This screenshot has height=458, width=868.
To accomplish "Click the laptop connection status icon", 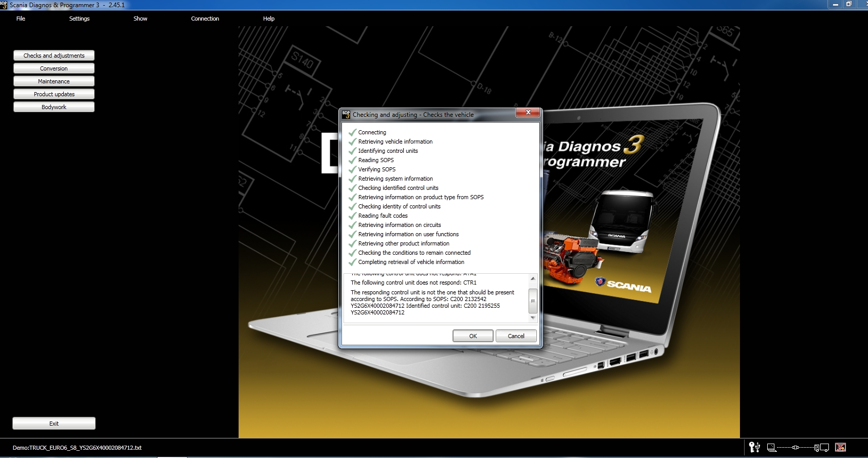I will coord(771,448).
